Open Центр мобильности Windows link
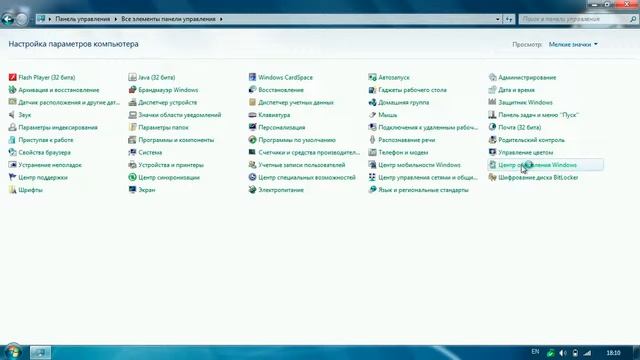Viewport: 640px width, 360px height. (419, 165)
